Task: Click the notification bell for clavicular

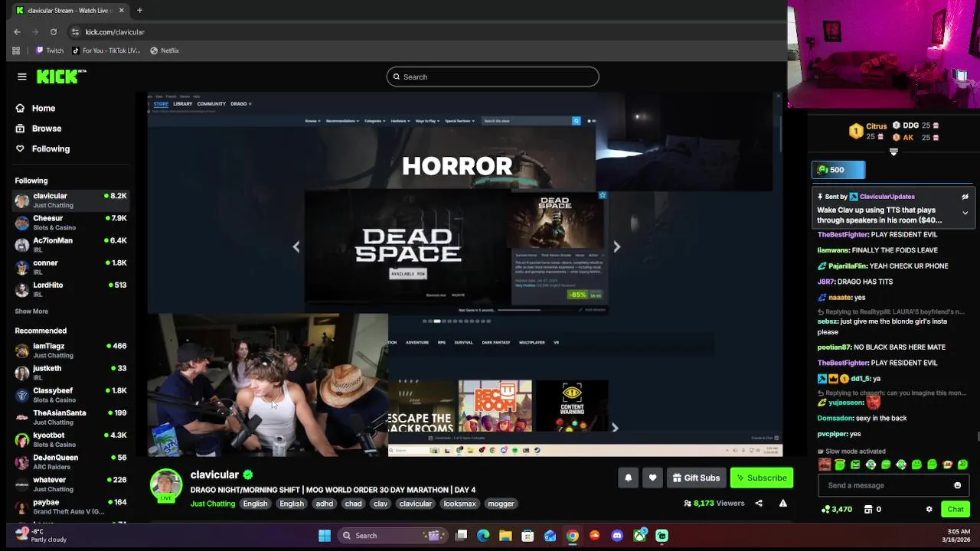Action: tap(628, 478)
